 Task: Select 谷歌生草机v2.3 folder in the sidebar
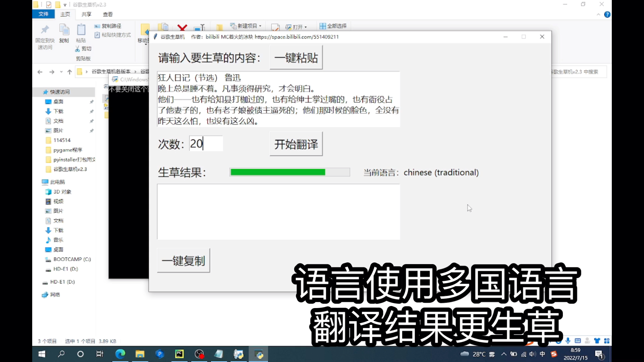coord(70,169)
